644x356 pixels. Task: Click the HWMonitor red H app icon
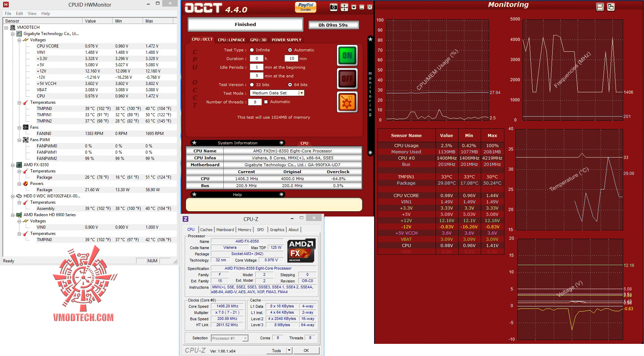pos(6,5)
